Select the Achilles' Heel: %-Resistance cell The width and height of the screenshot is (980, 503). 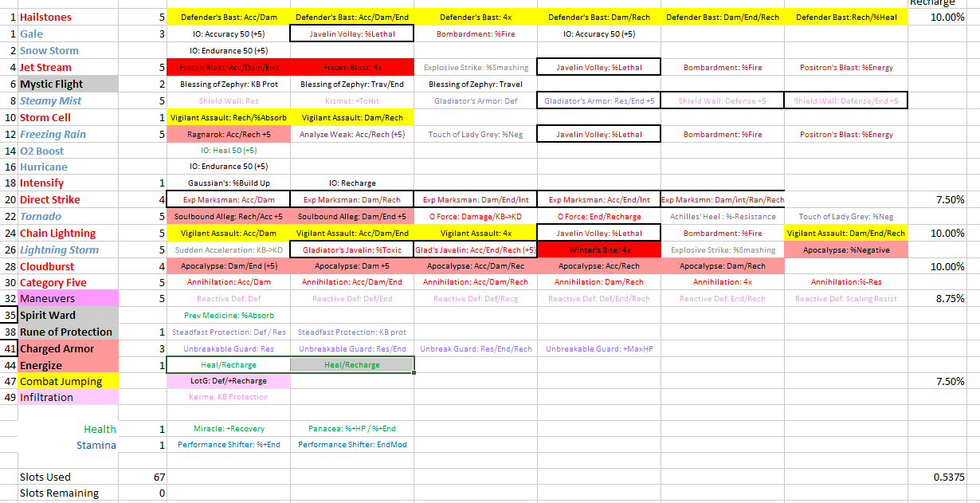pyautogui.click(x=723, y=216)
